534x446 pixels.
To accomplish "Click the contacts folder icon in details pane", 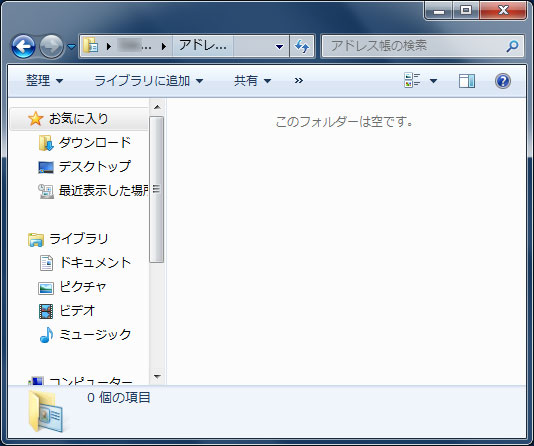I will point(46,411).
